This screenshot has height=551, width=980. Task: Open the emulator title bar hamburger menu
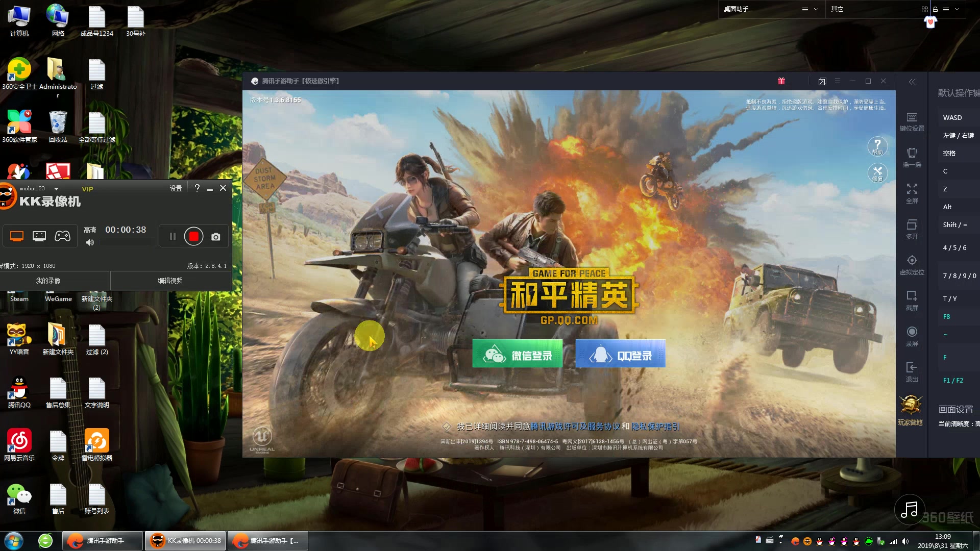tap(837, 81)
